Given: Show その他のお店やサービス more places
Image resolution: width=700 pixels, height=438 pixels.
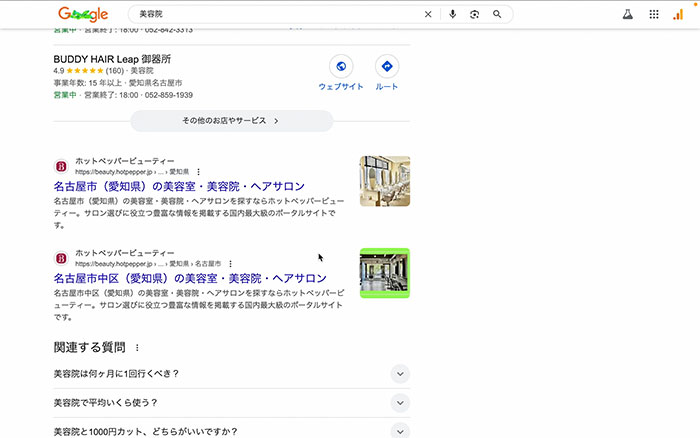Looking at the screenshot, I should 232,121.
